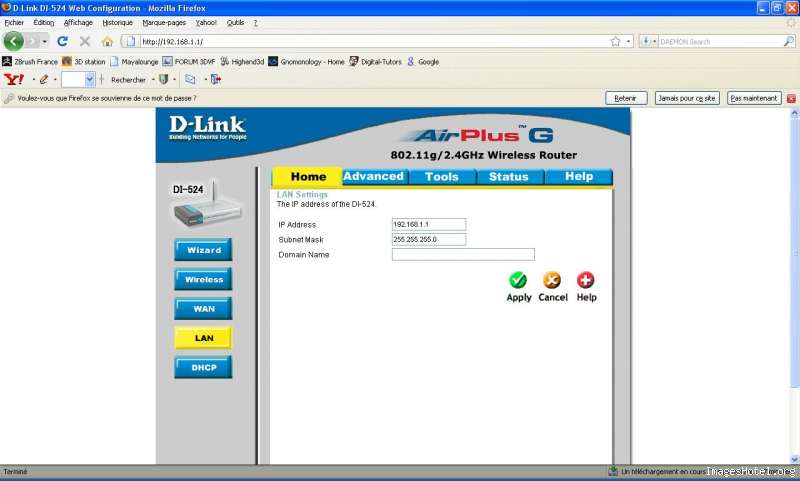The image size is (800, 481).
Task: Click the Retenir password button
Action: pos(626,98)
